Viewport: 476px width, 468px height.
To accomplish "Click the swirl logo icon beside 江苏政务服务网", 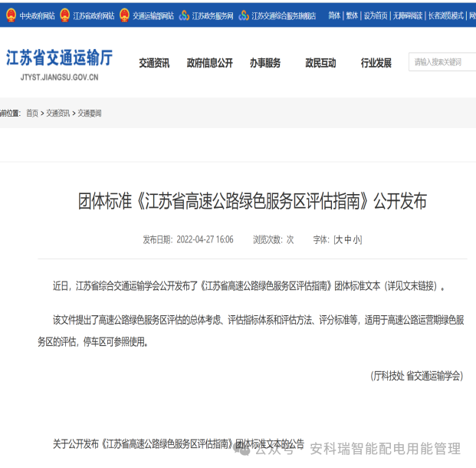I will 184,15.
